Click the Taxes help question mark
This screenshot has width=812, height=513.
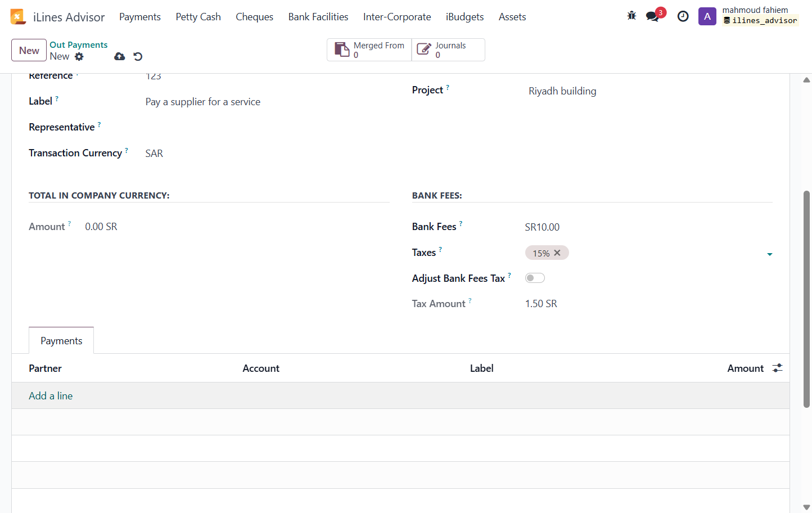tap(440, 249)
